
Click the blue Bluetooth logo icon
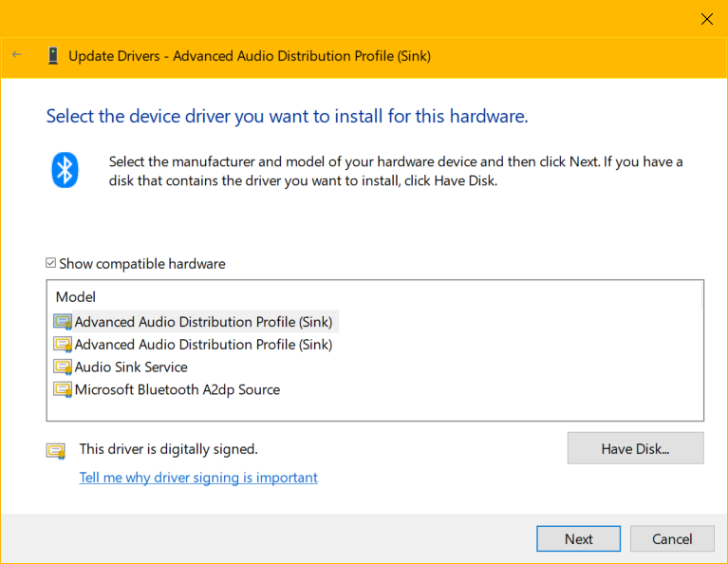coord(65,171)
